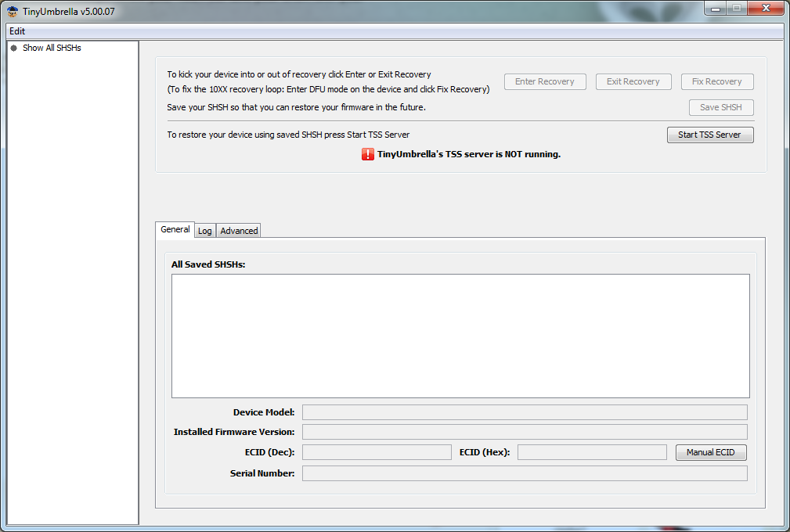Click the All Saved SHSHs label
790x532 pixels.
pos(208,264)
